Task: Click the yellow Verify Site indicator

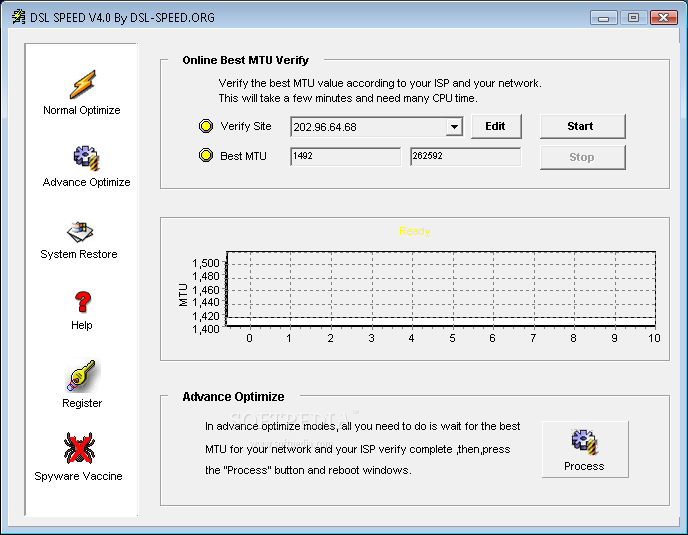Action: pyautogui.click(x=206, y=126)
